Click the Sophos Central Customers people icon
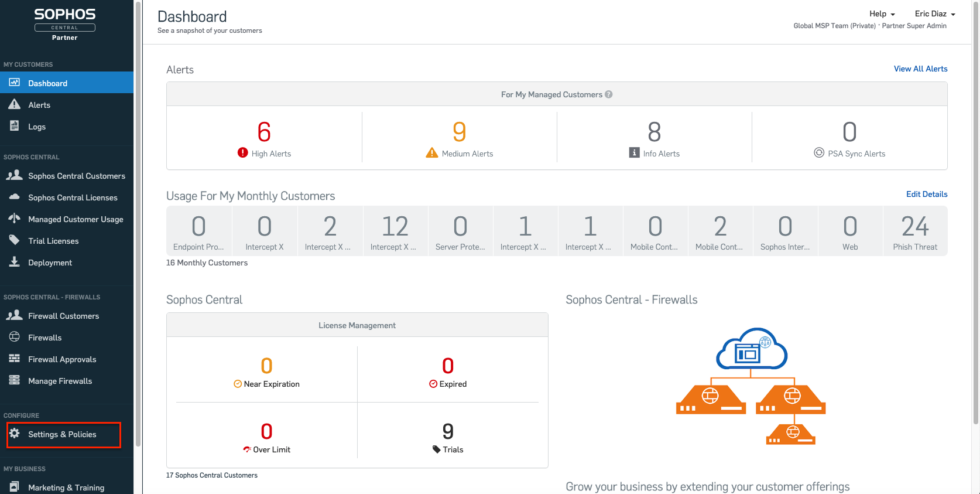Viewport: 980px width, 494px height. pos(15,175)
